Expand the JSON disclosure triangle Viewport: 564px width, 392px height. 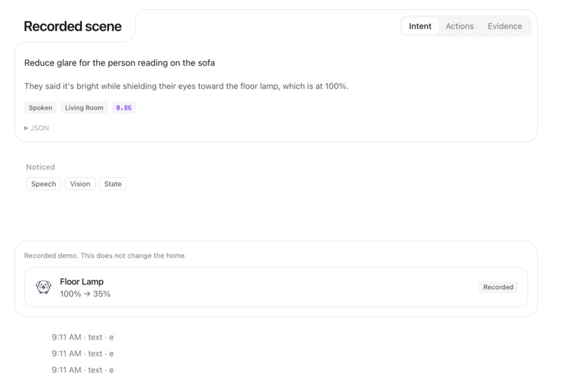pyautogui.click(x=26, y=128)
